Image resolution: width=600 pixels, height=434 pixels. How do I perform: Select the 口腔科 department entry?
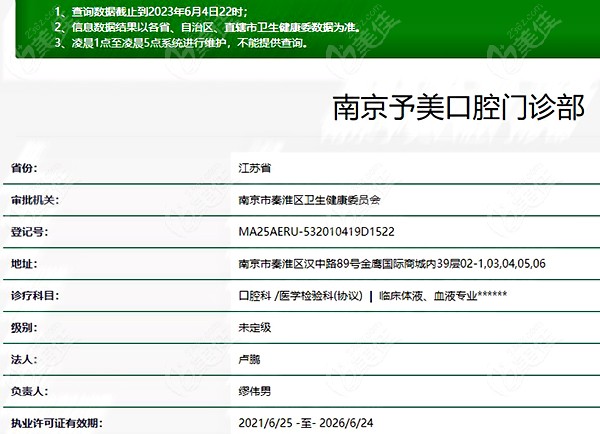[254, 296]
